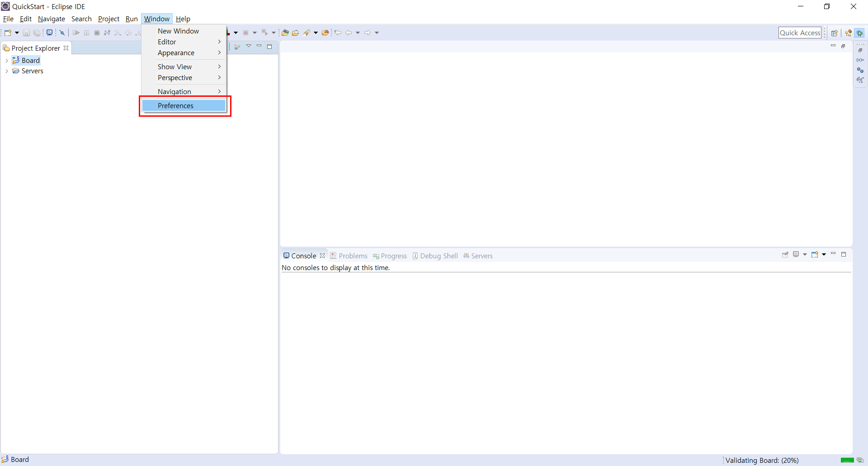868x466 pixels.
Task: Click the Step Over toolbar icon
Action: (x=128, y=33)
